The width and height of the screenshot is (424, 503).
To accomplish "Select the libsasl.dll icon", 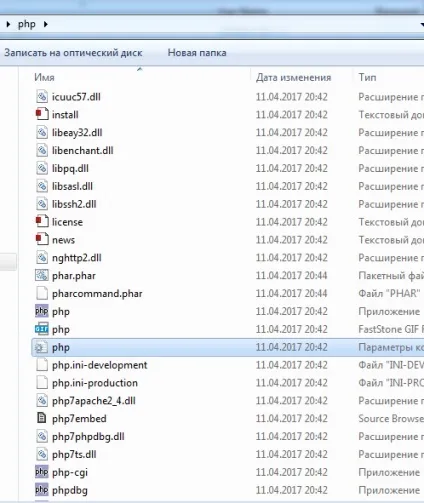I will tap(42, 186).
